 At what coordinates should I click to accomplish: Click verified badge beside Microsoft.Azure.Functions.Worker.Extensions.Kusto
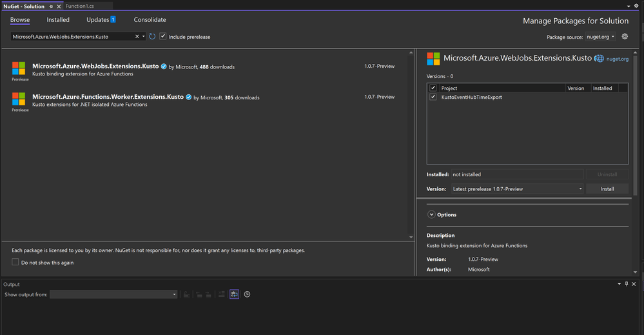[188, 97]
